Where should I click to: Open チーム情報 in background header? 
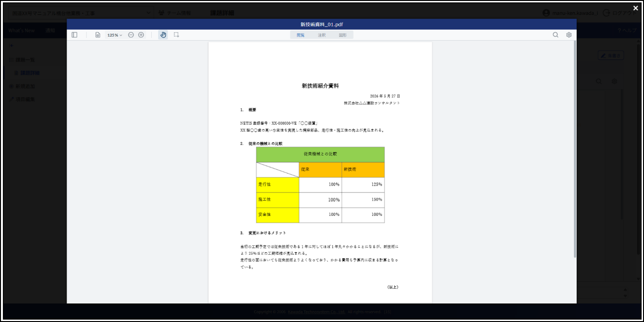175,13
